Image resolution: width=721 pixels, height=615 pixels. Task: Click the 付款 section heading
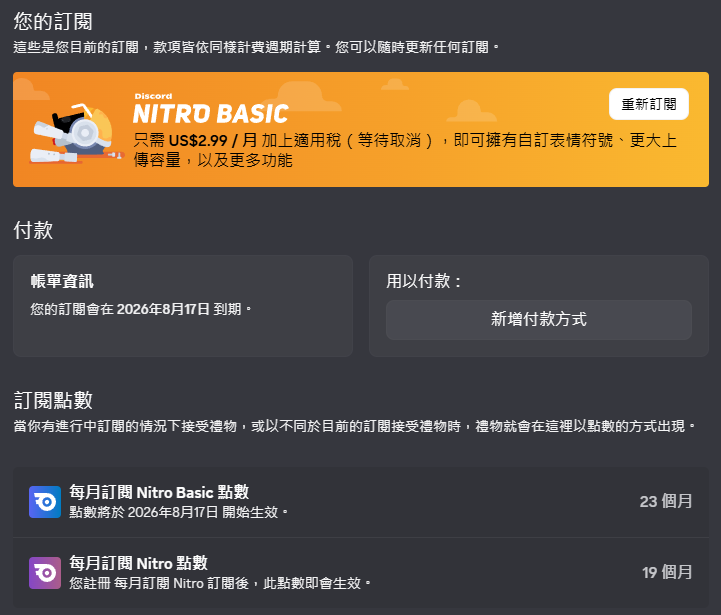33,230
